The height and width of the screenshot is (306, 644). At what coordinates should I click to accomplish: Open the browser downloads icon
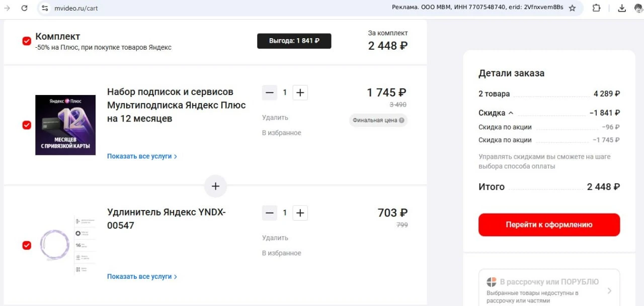coord(622,8)
